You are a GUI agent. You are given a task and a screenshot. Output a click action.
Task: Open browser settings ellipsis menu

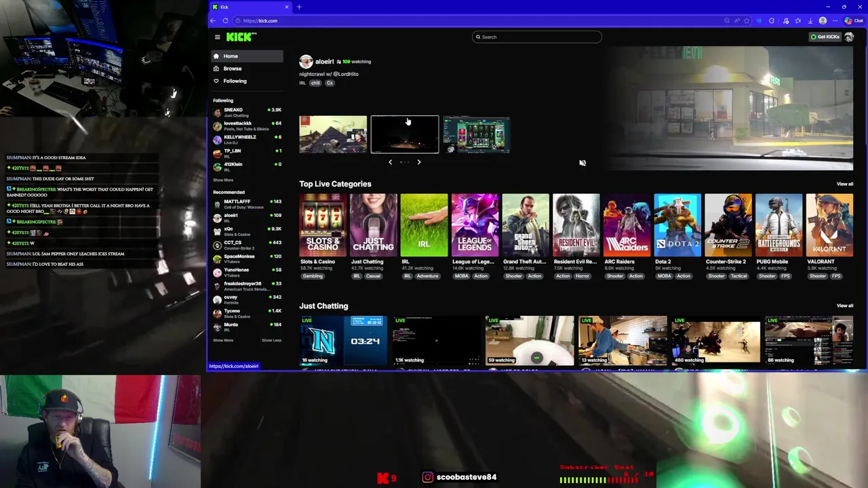tap(835, 21)
